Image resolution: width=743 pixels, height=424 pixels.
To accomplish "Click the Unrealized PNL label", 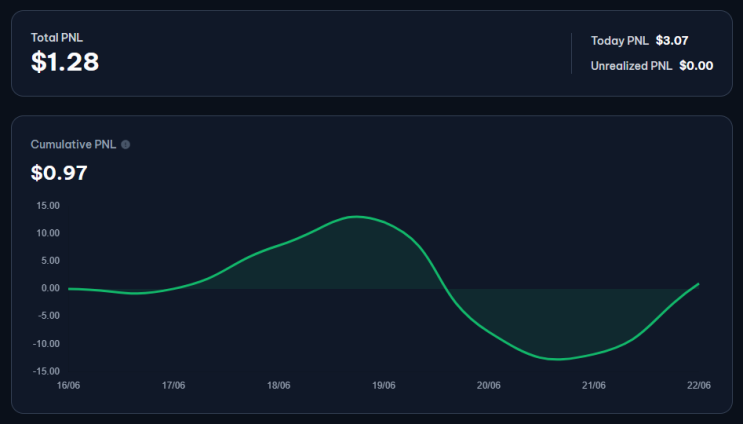I will point(631,66).
